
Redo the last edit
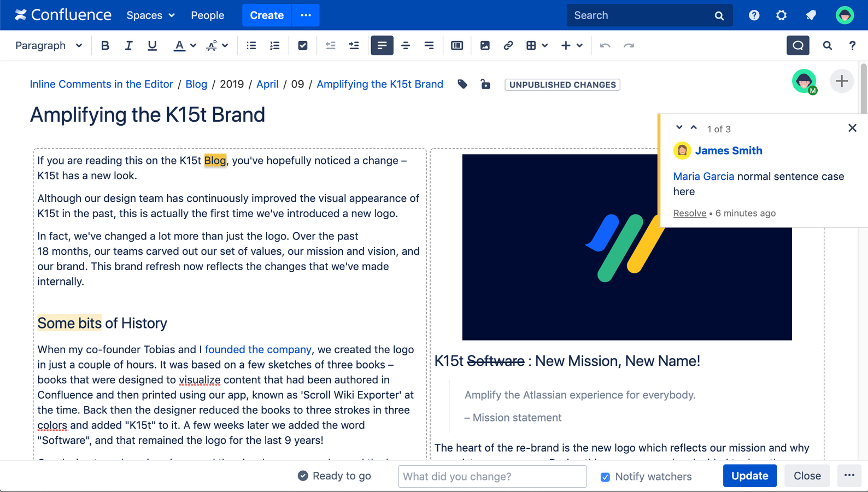tap(629, 45)
